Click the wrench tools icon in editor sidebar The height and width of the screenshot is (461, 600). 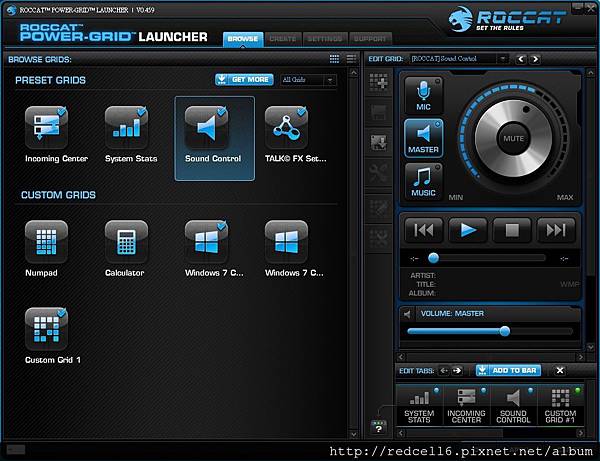point(378,173)
